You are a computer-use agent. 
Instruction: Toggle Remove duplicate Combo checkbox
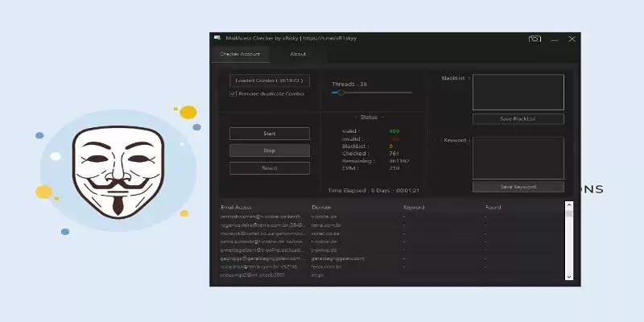(233, 93)
